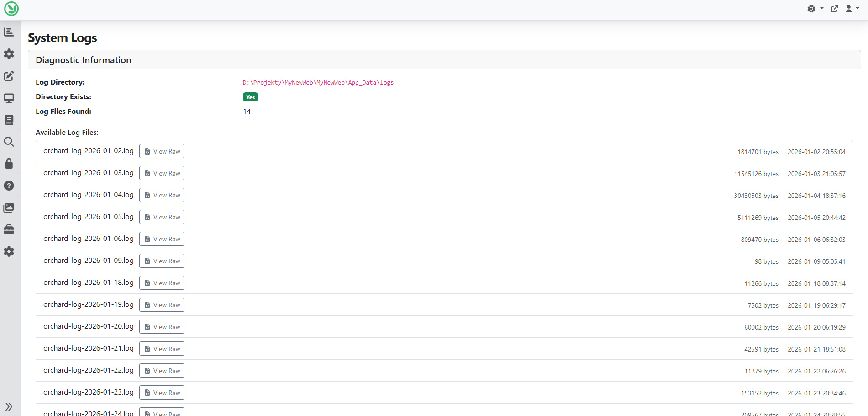Open the security padlock icon in sidebar
The height and width of the screenshot is (416, 868).
9,164
